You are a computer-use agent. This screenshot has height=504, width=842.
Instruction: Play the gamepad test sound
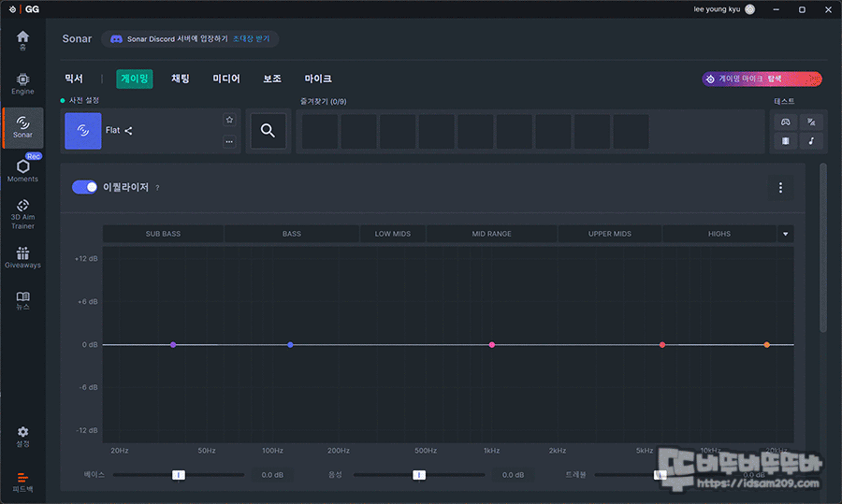click(785, 122)
